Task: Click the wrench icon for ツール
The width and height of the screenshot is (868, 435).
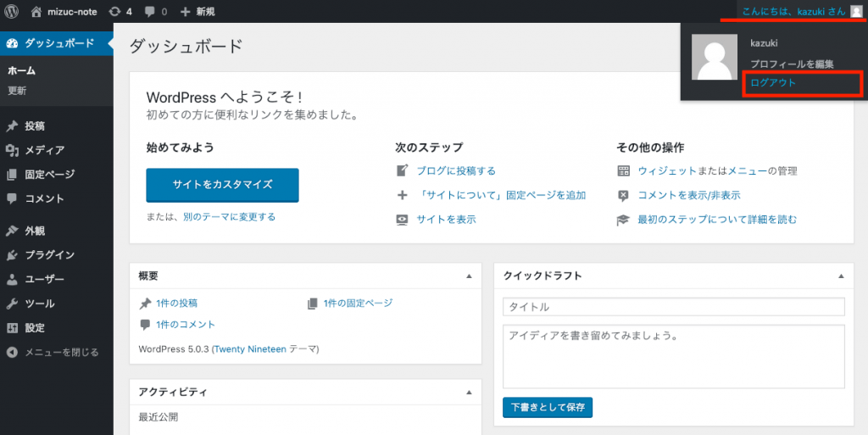Action: tap(12, 304)
